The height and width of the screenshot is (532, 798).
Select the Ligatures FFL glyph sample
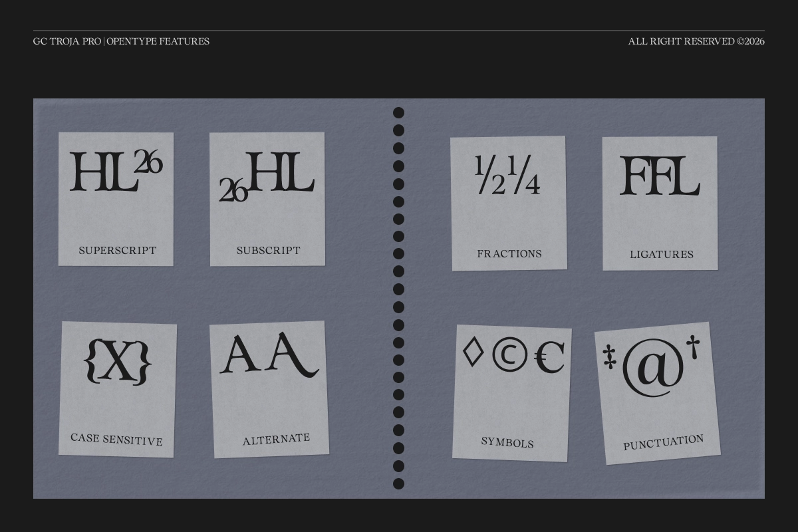[660, 176]
